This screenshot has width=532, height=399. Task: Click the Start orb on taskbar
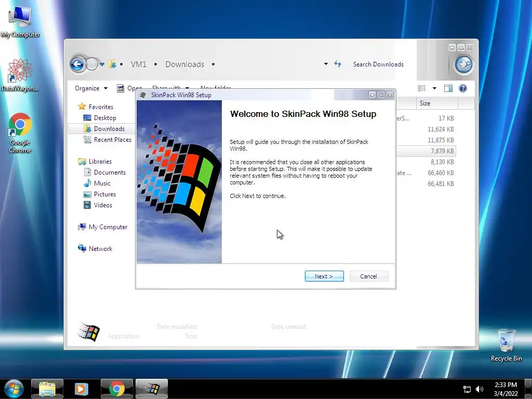tap(14, 389)
